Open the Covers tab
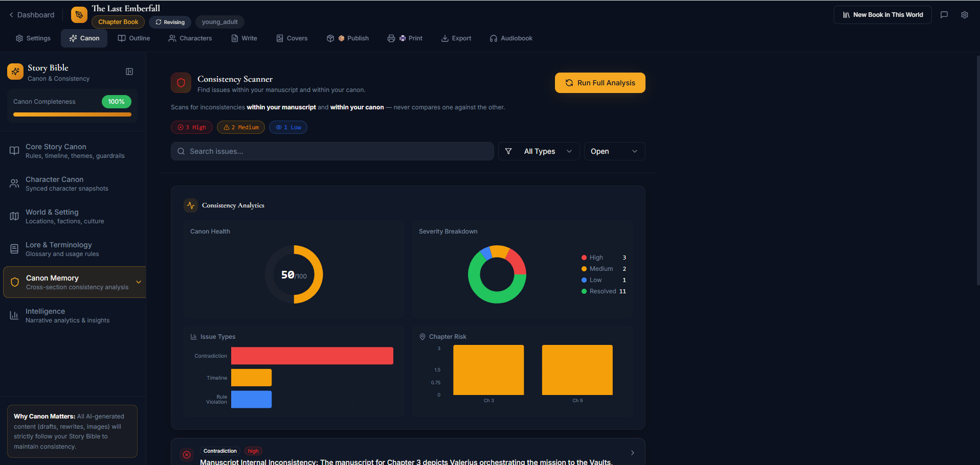The image size is (980, 465). click(x=292, y=38)
